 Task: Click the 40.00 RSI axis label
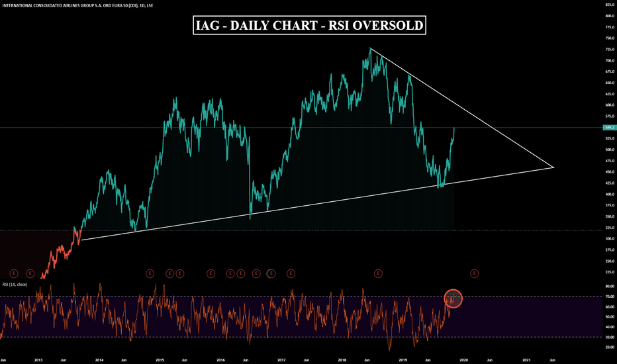click(610, 327)
